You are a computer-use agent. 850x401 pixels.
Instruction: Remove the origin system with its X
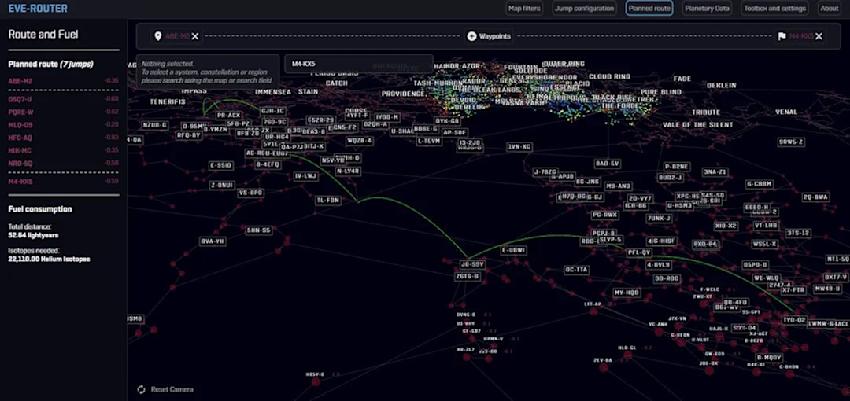pyautogui.click(x=195, y=36)
